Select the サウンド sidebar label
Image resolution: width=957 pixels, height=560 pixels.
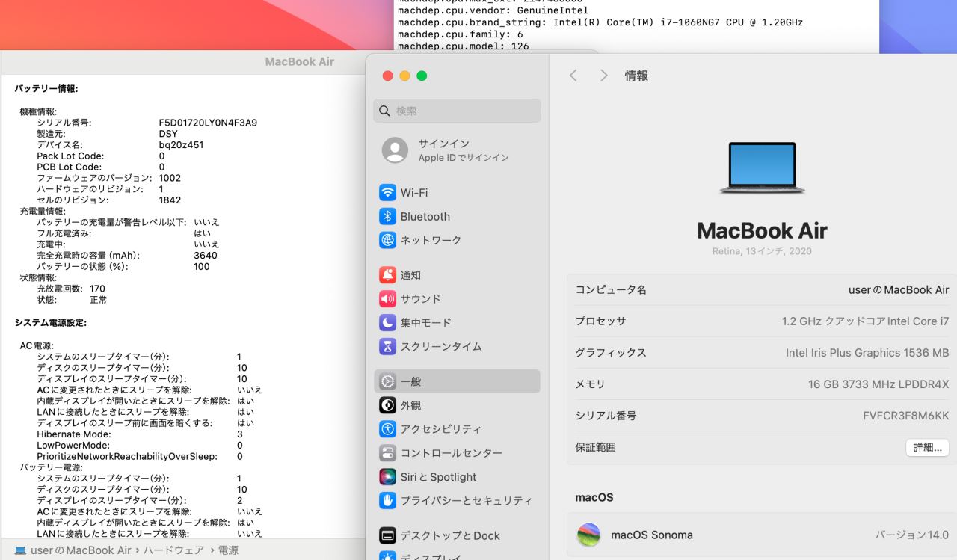pos(421,299)
